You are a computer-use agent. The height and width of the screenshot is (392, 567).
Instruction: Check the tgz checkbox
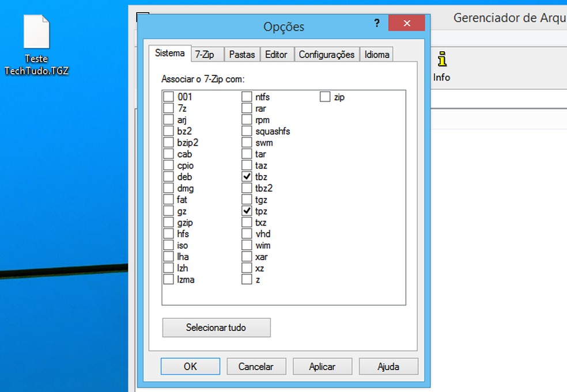point(247,199)
